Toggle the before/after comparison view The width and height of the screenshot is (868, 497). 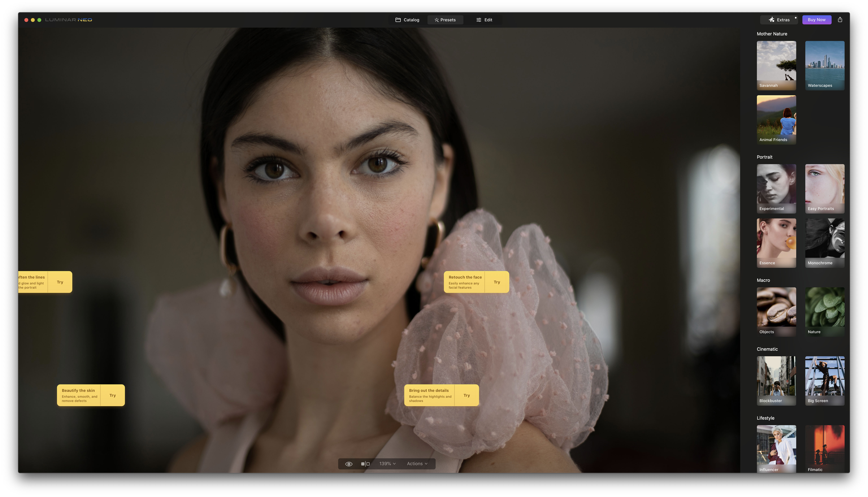(365, 464)
